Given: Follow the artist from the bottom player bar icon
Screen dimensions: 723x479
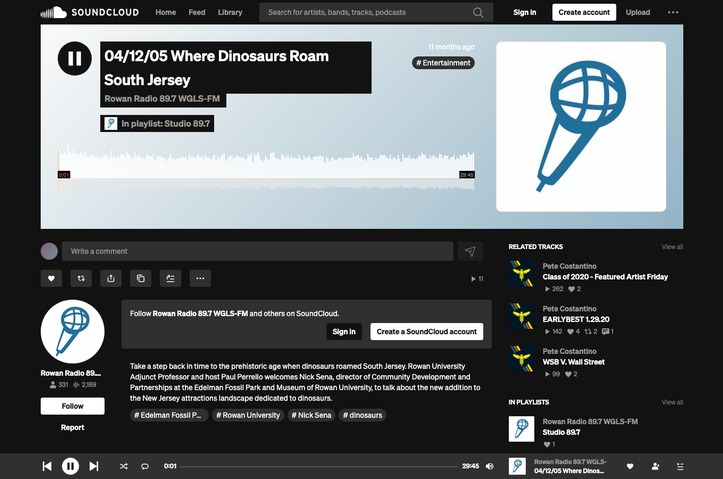Looking at the screenshot, I should pos(655,467).
